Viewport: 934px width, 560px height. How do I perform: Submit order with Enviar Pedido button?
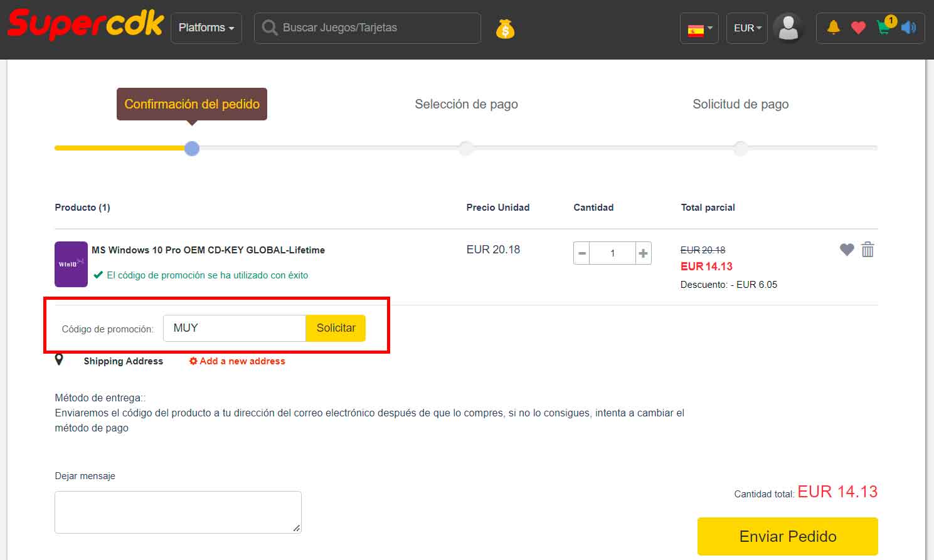(788, 536)
